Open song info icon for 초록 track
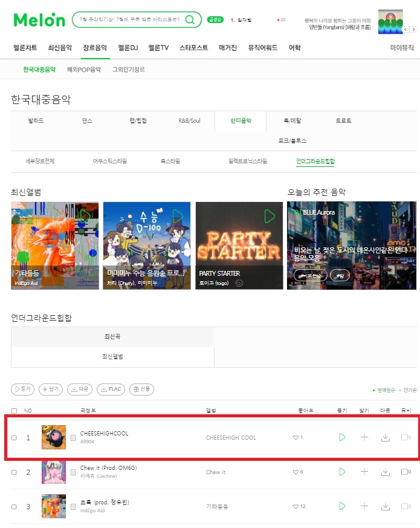This screenshot has height=528, width=420. point(73,506)
